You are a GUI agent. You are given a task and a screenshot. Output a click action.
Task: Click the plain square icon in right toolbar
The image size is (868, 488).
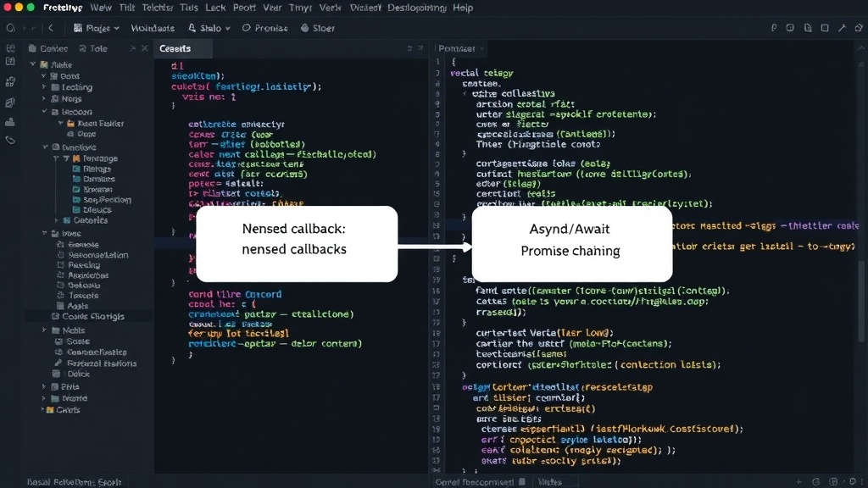825,28
